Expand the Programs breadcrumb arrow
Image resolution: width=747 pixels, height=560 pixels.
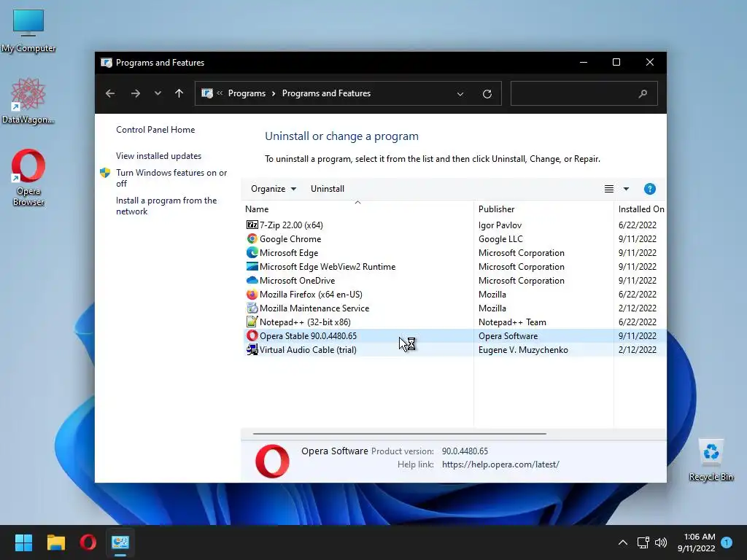coord(274,93)
